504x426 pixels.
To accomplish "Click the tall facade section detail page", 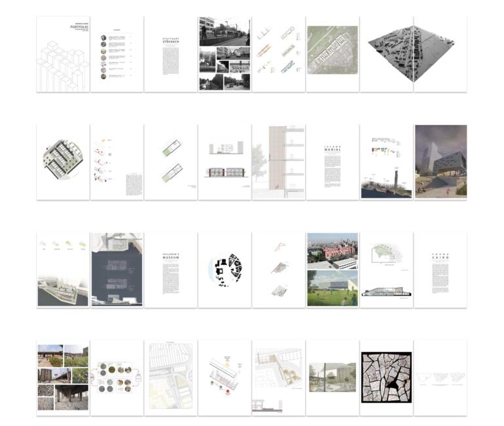I will coord(278,162).
